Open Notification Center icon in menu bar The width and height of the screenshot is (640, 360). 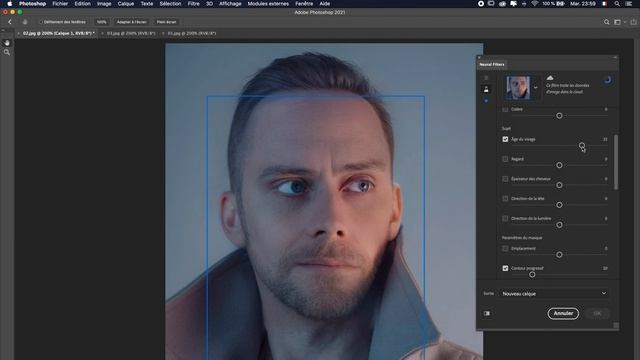[x=629, y=4]
